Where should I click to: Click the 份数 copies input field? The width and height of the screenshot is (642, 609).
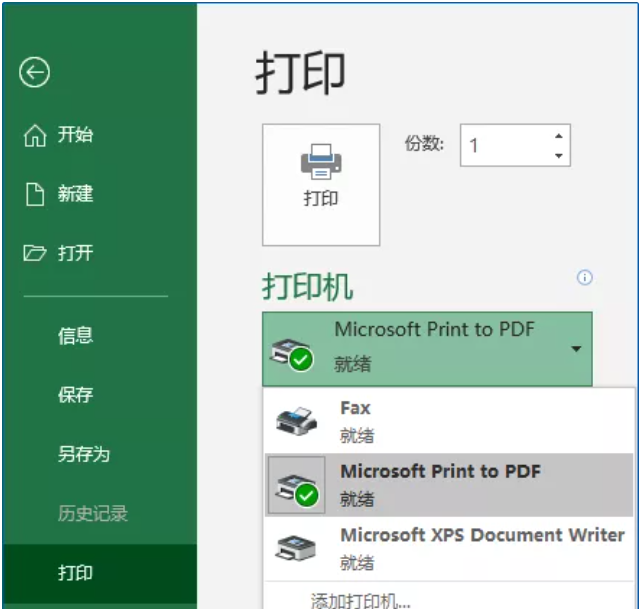[515, 145]
